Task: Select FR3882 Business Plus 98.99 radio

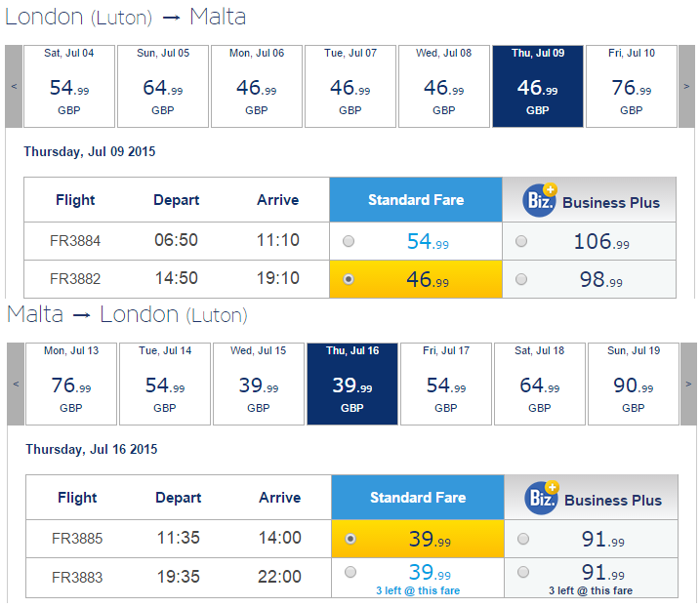Action: pos(521,279)
